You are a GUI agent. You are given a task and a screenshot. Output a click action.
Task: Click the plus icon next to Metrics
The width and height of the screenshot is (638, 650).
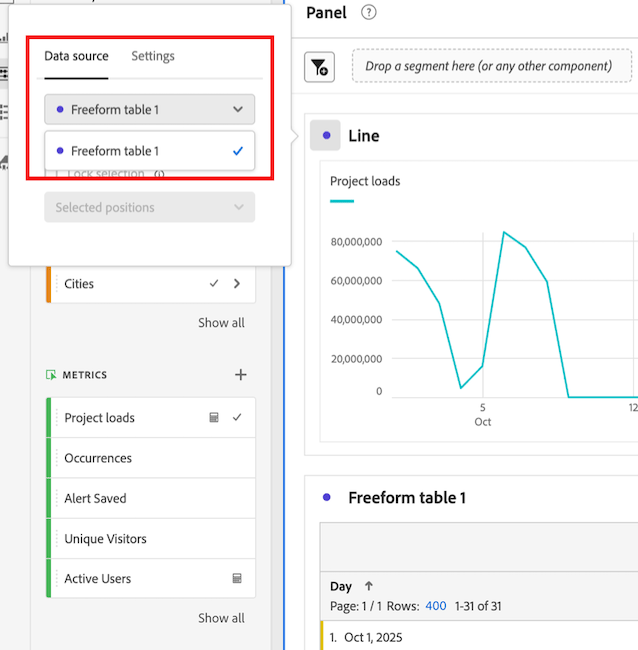[240, 375]
